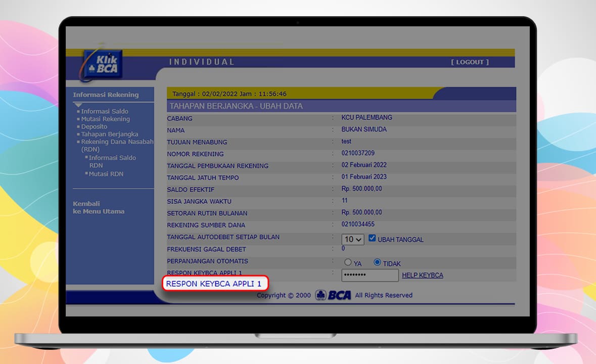Click the LOGOUT link
Image resolution: width=596 pixels, height=364 pixels.
coord(470,62)
